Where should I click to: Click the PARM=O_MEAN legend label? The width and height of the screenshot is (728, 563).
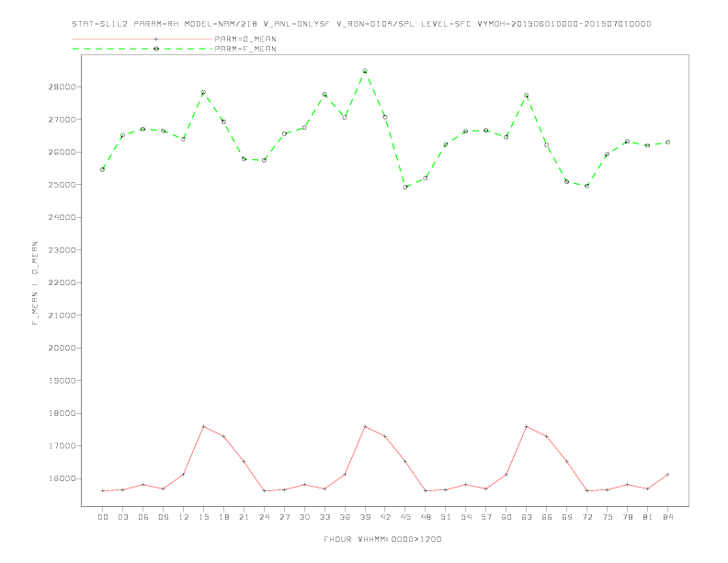pyautogui.click(x=245, y=39)
